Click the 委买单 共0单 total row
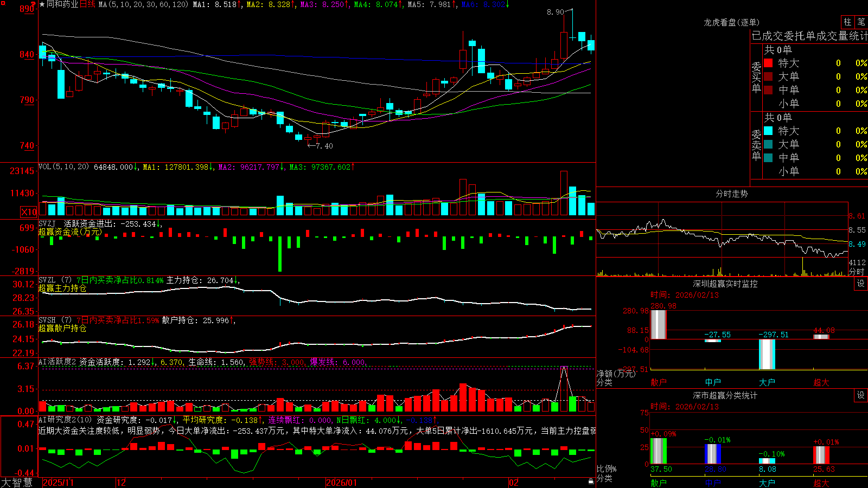 tap(778, 49)
